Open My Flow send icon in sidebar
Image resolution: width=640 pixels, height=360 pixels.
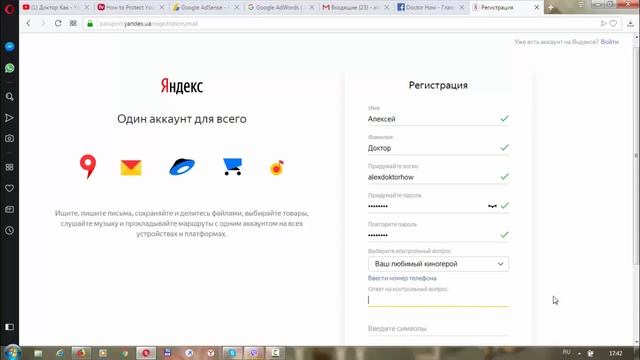click(9, 118)
